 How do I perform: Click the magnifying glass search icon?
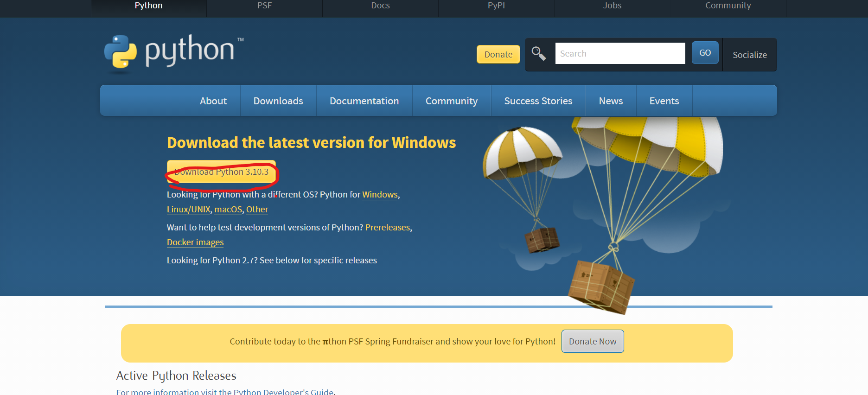[538, 54]
